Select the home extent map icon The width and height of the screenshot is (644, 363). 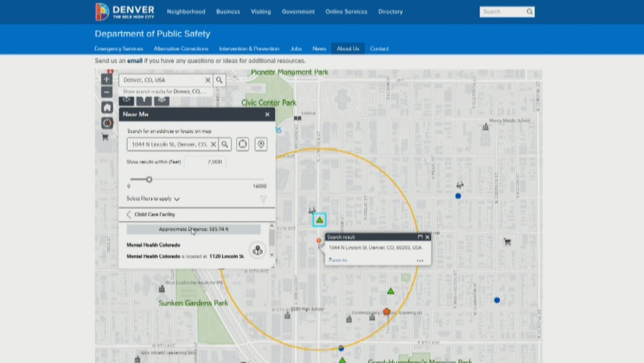(x=106, y=107)
